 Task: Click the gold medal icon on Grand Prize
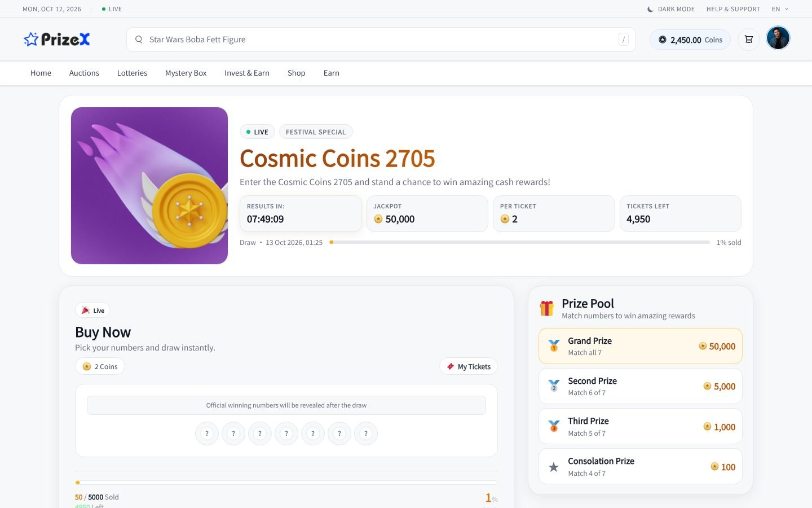(554, 345)
